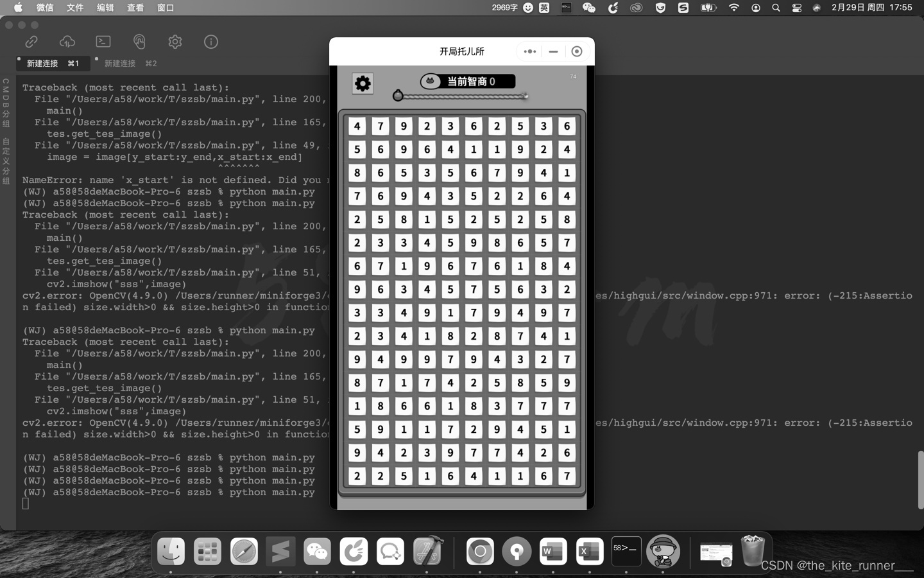This screenshot has width=924, height=578.
Task: Open the mini program ••• options menu
Action: 529,51
